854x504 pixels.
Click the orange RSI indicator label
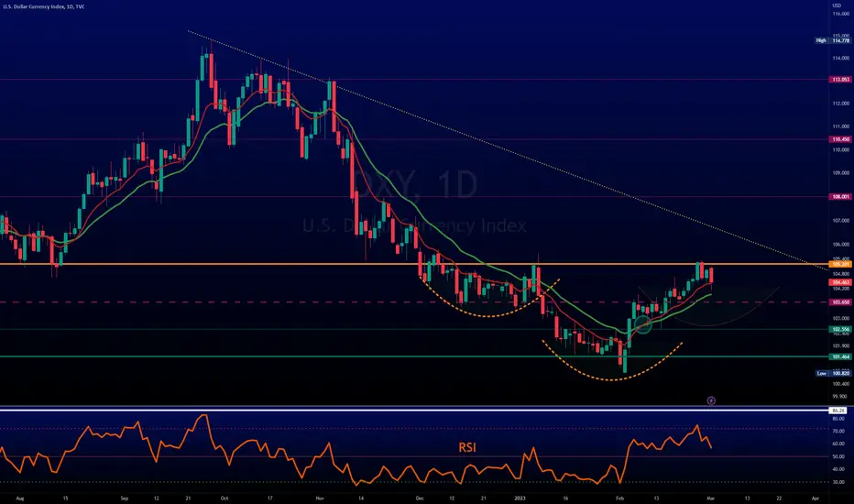click(467, 447)
